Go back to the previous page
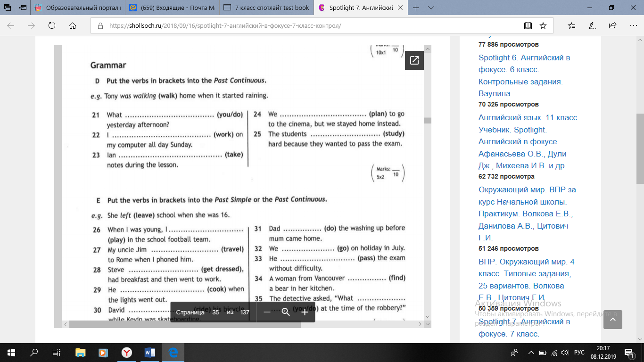This screenshot has height=362, width=644. (x=10, y=26)
